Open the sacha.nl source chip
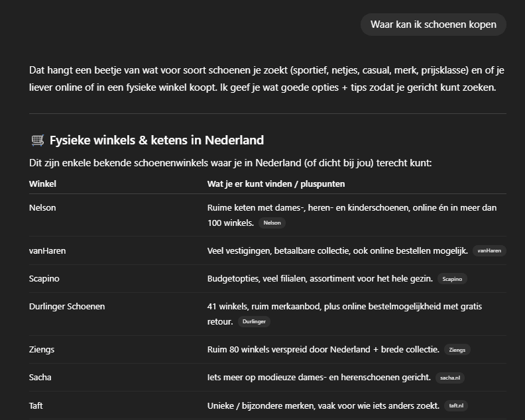525x420 pixels. (x=450, y=378)
